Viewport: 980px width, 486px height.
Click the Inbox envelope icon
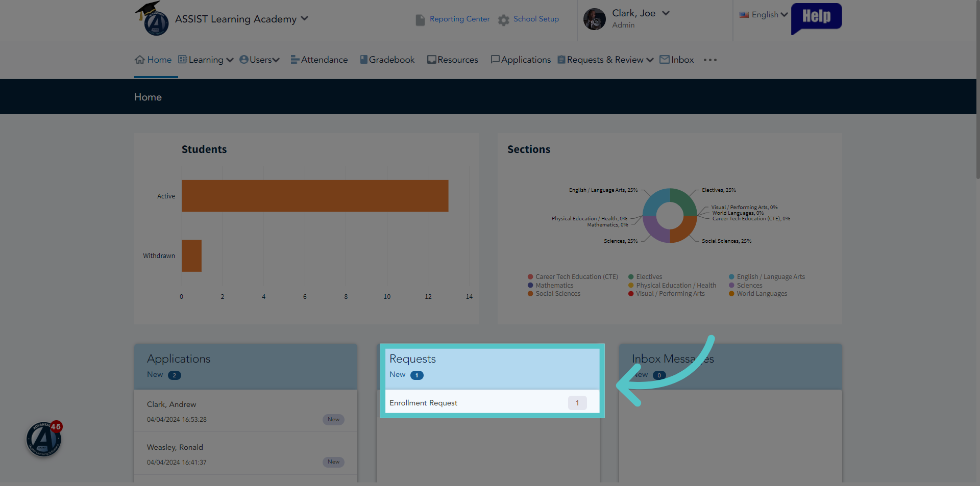(665, 60)
